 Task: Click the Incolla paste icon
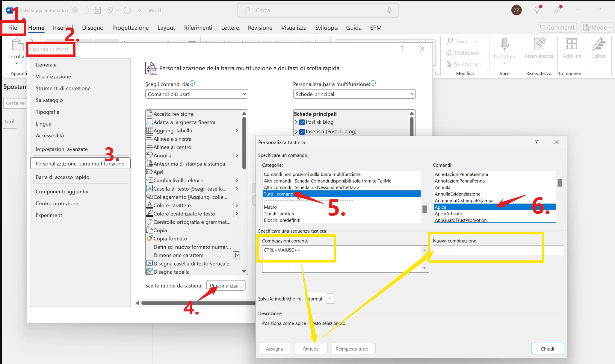pos(17,45)
